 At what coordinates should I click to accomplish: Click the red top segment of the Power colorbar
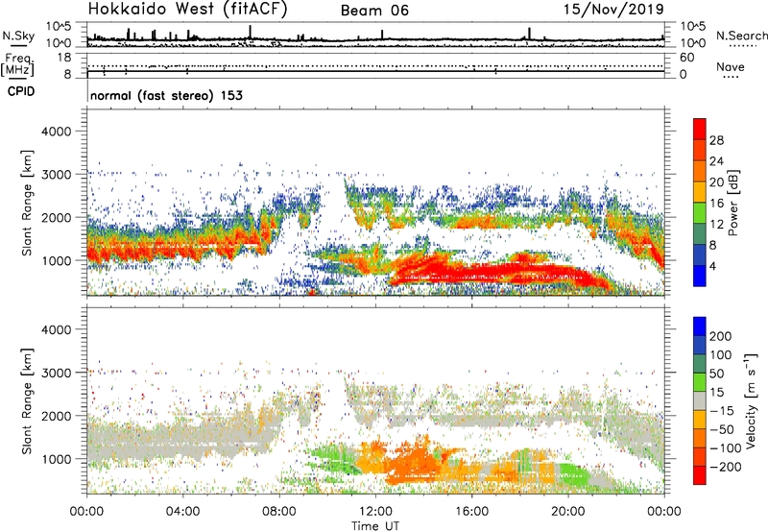coord(700,129)
